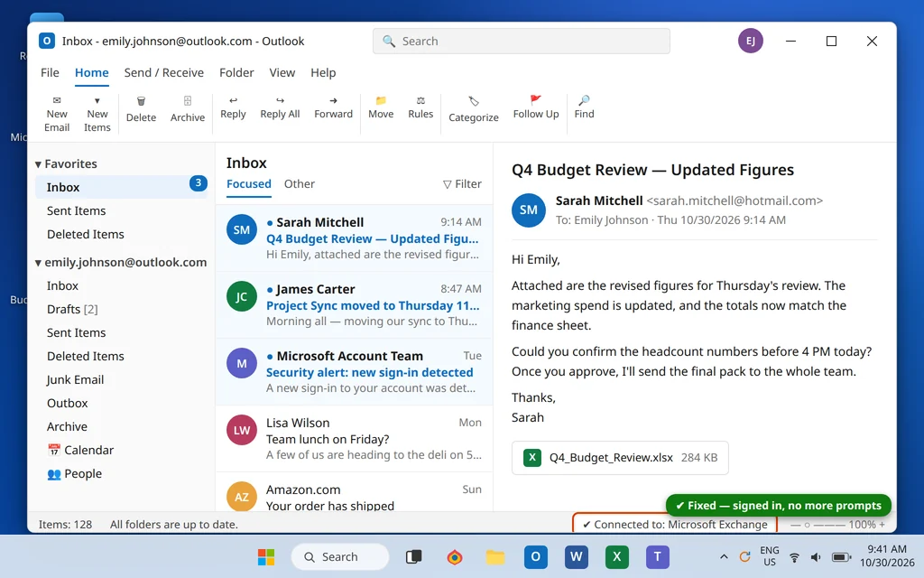The image size is (924, 578).
Task: Forward the selected email
Action: pos(333,108)
